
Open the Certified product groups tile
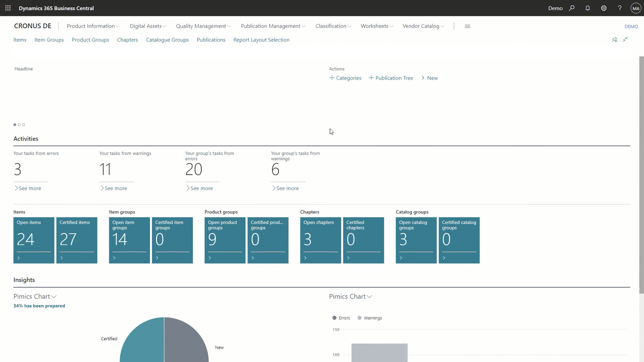268,240
